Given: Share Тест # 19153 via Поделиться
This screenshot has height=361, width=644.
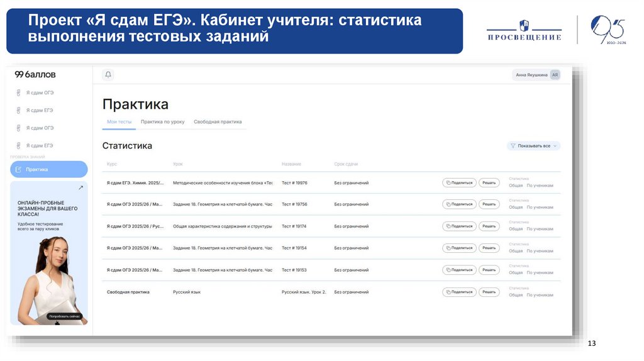Looking at the screenshot, I should [459, 270].
